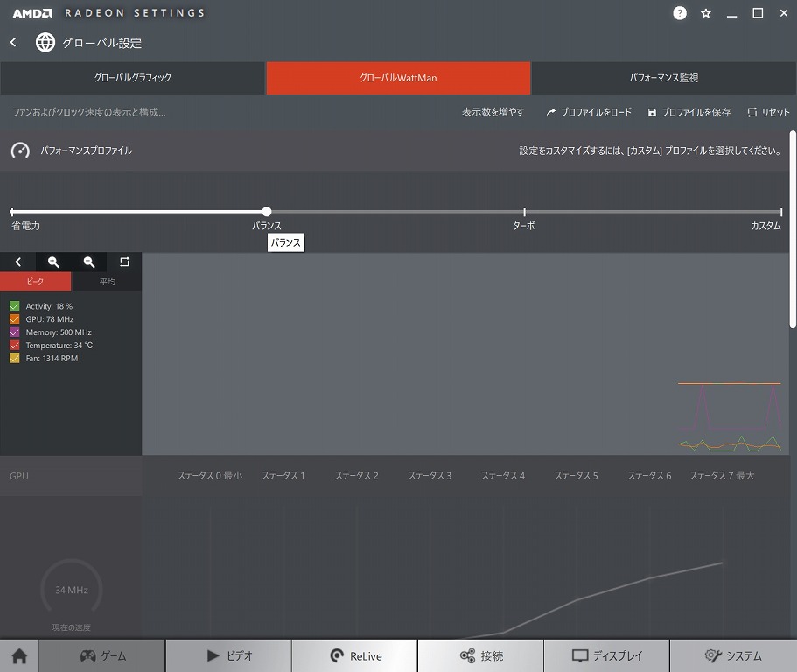Viewport: 797px width, 672px height.
Task: Click the ステータス 6 label
Action: pos(649,476)
